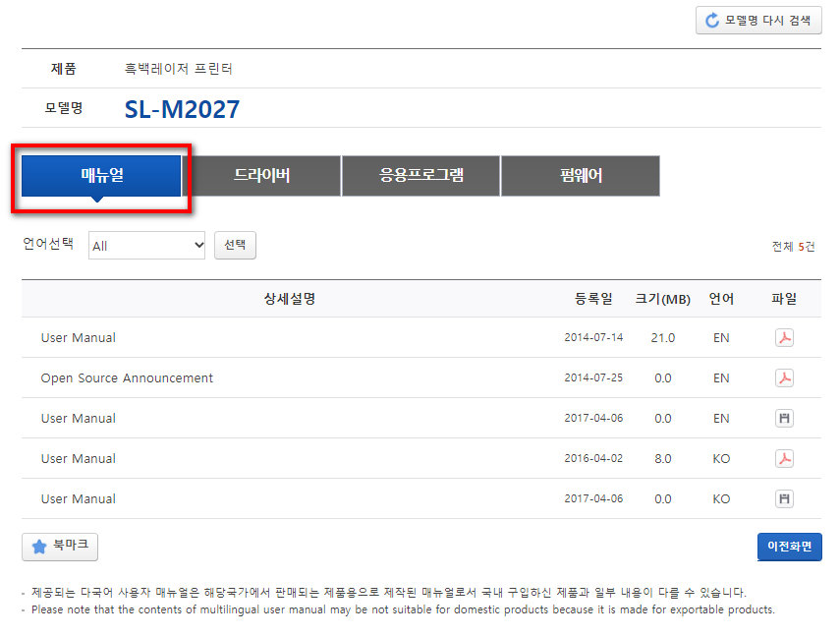Click the 언어선택 label
This screenshot has width=840, height=637.
(x=48, y=244)
